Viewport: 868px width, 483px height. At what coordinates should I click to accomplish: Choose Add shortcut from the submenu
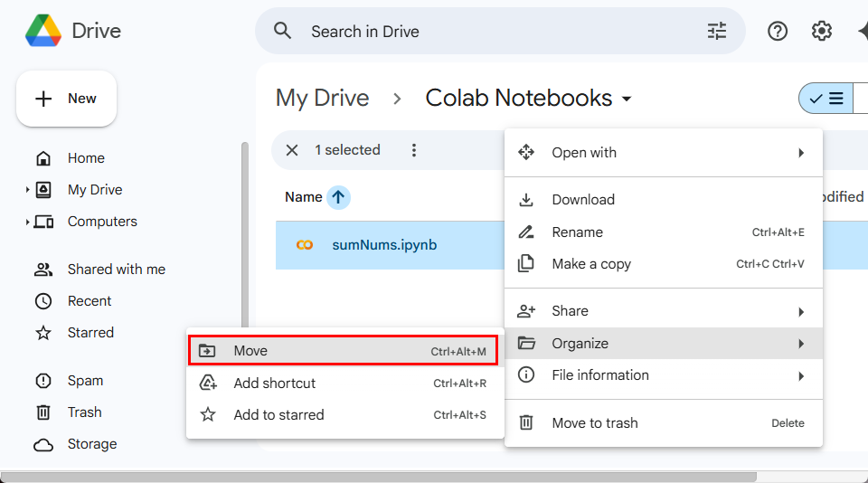pos(344,384)
